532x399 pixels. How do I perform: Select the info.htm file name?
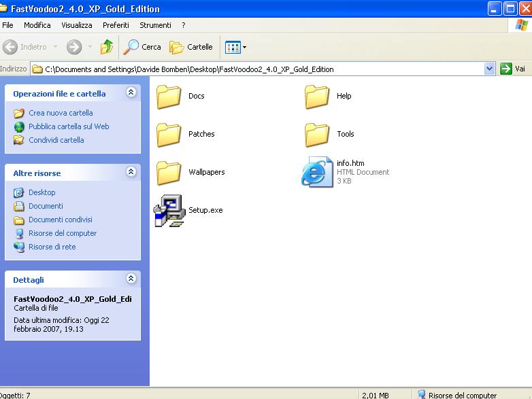tap(350, 163)
